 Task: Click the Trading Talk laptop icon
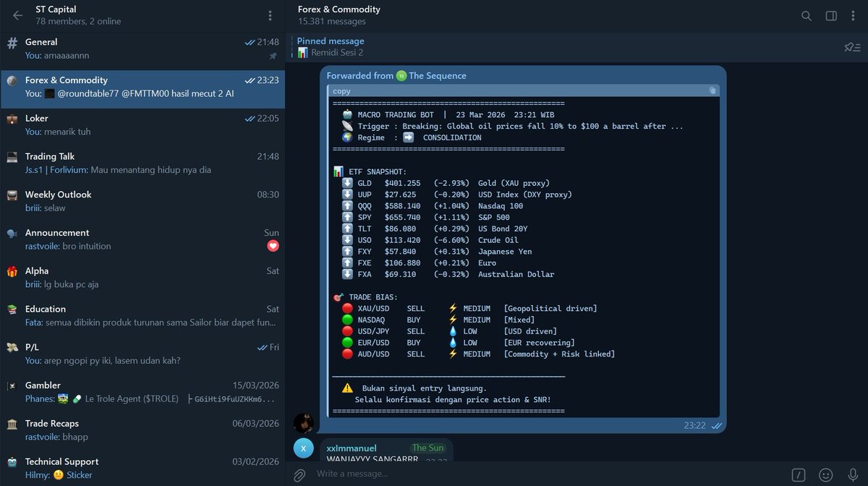(12, 157)
